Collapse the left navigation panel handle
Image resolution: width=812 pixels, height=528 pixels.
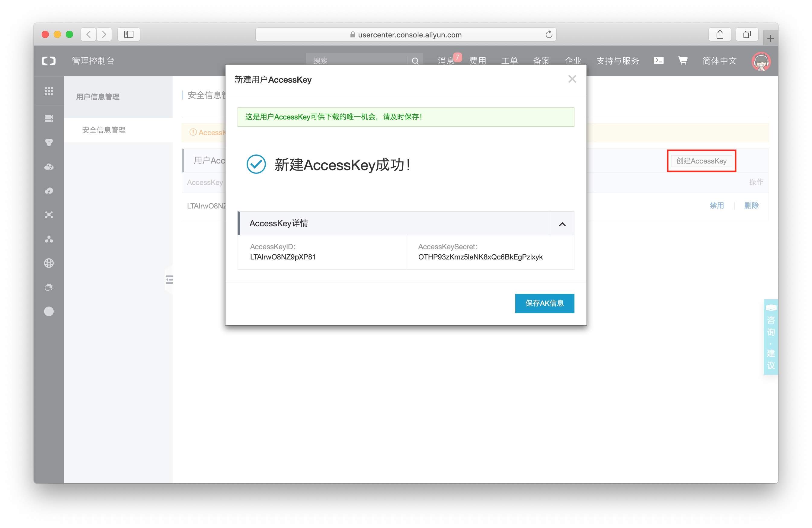pos(169,280)
